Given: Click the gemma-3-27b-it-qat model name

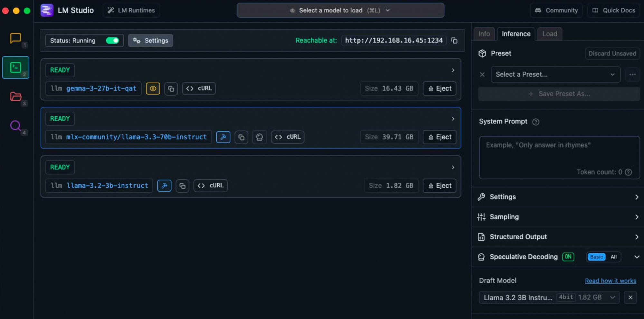Looking at the screenshot, I should point(101,88).
